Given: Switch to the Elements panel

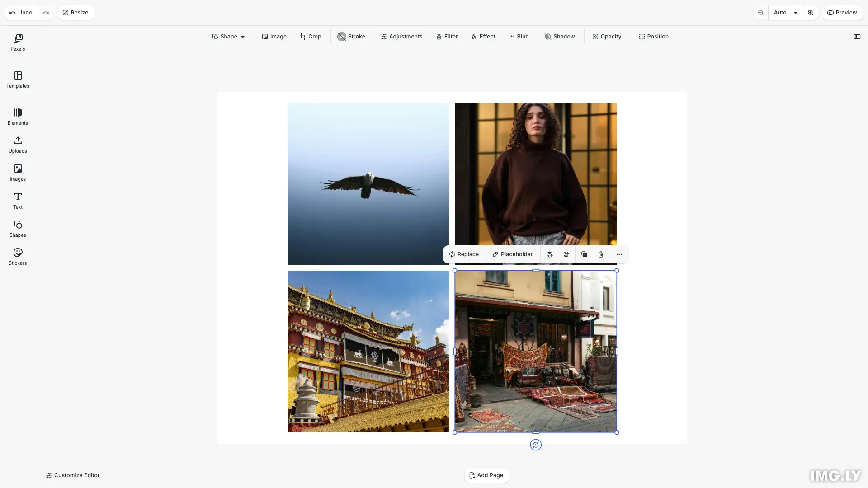Looking at the screenshot, I should point(17,117).
